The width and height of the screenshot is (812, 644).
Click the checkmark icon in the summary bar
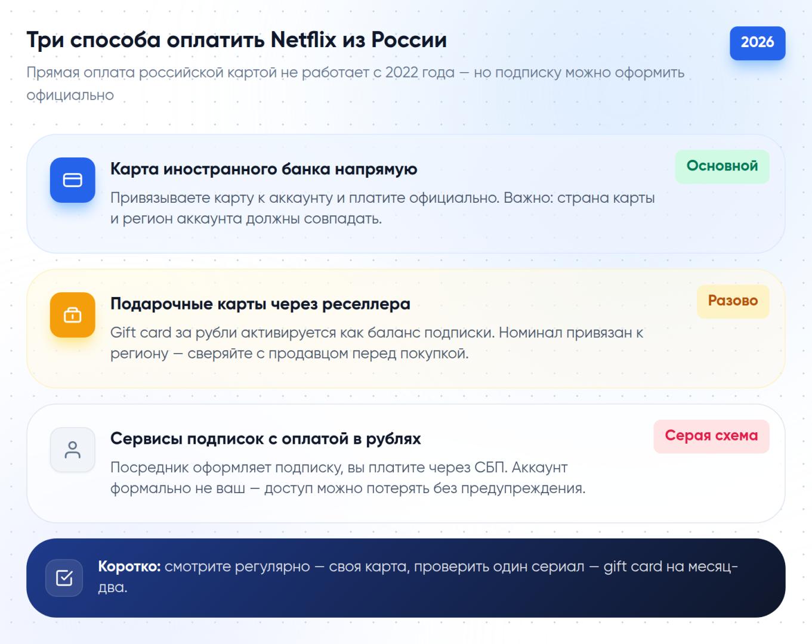(x=64, y=577)
